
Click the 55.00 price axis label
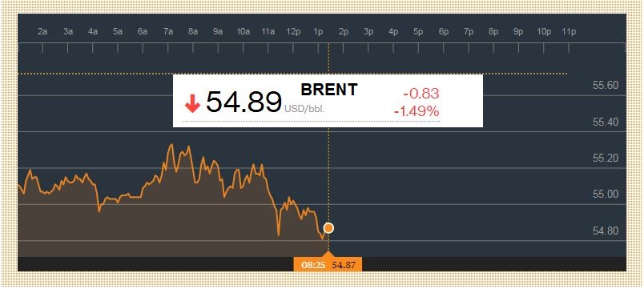coord(606,195)
